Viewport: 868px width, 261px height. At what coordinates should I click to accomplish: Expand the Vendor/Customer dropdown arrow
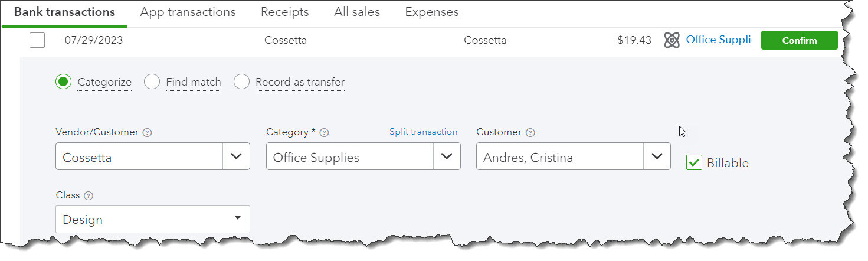click(x=236, y=156)
